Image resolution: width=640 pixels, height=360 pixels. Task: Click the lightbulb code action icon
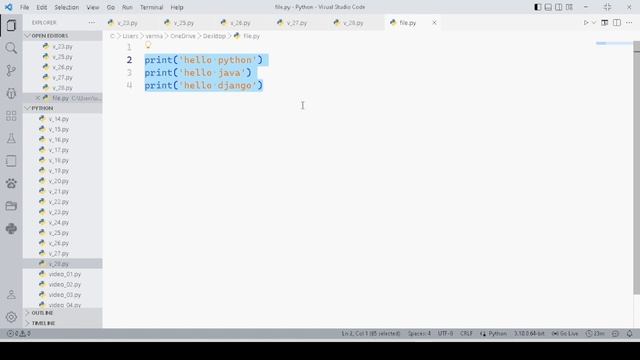point(148,45)
